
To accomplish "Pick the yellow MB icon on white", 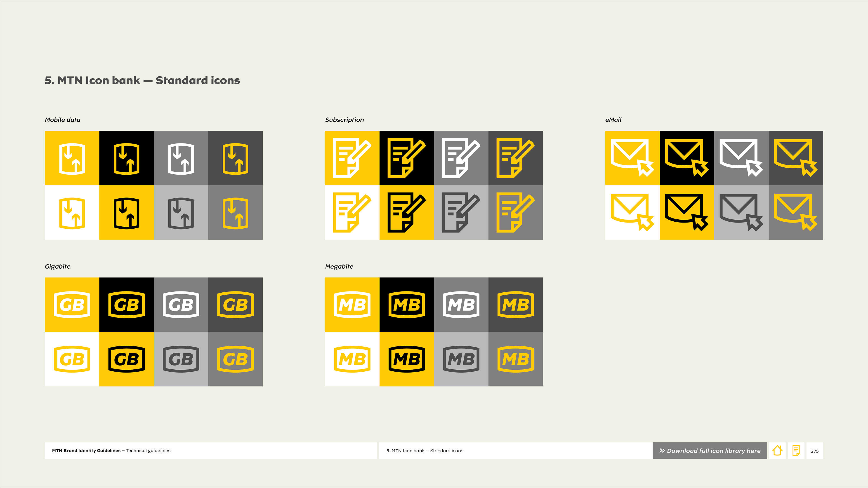I will click(352, 359).
